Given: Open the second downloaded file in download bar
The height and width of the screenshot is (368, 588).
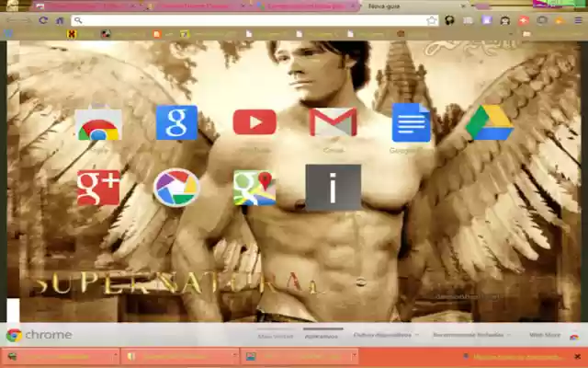Looking at the screenshot, I should pyautogui.click(x=176, y=356).
